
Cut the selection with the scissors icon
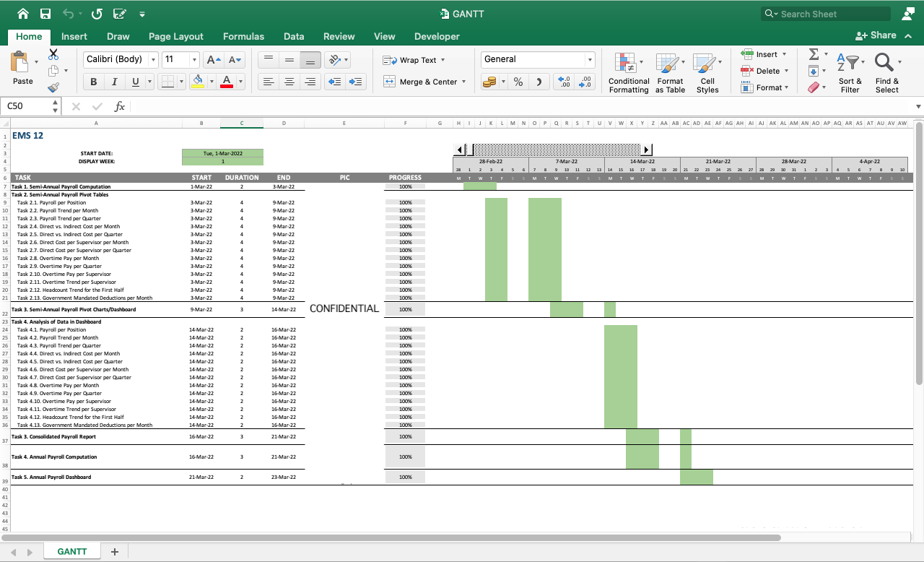tap(53, 54)
